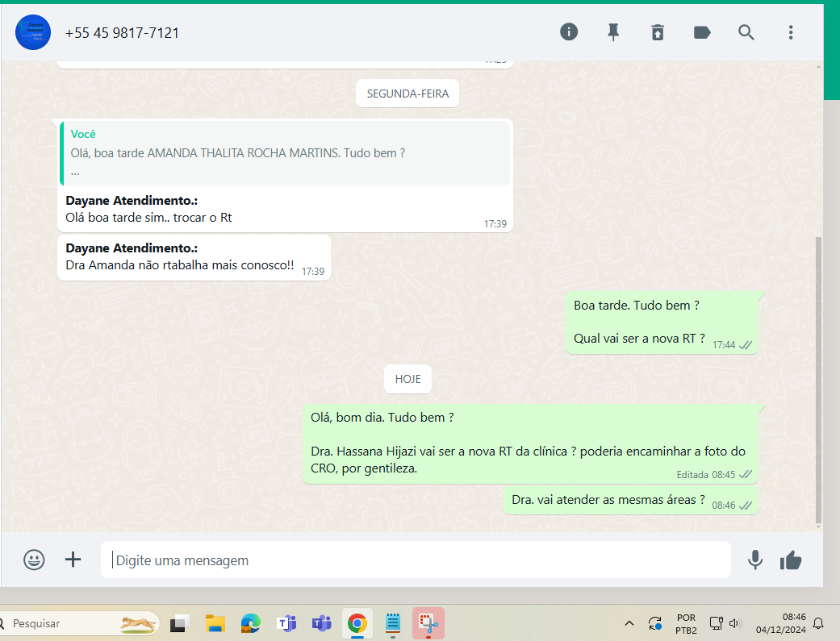This screenshot has height=641, width=840.
Task: Open File Explorer from the taskbar
Action: coord(215,623)
